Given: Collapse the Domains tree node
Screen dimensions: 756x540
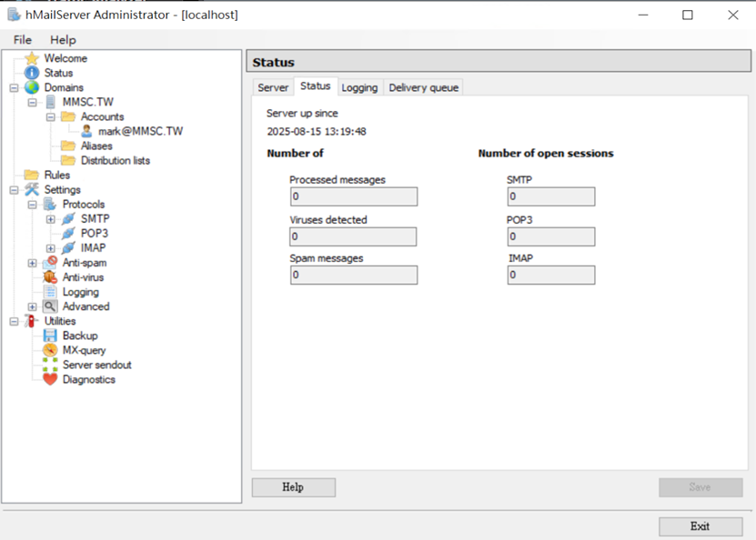Looking at the screenshot, I should pos(12,87).
